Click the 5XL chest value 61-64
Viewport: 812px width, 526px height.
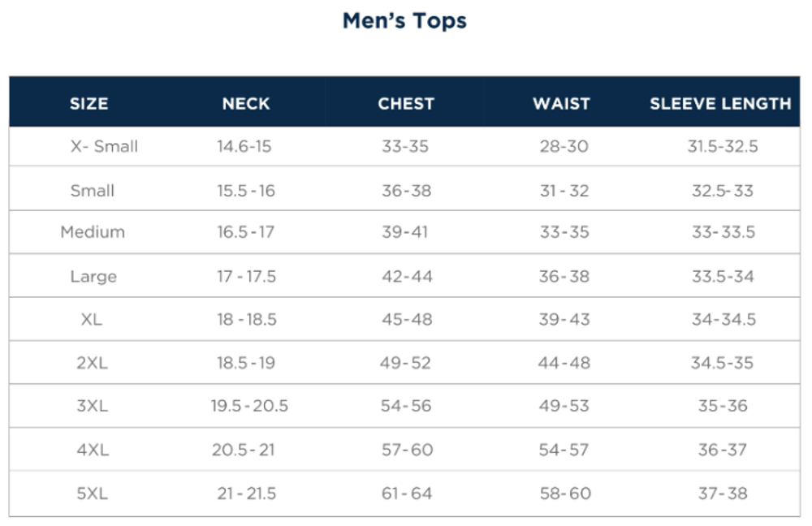point(406,494)
